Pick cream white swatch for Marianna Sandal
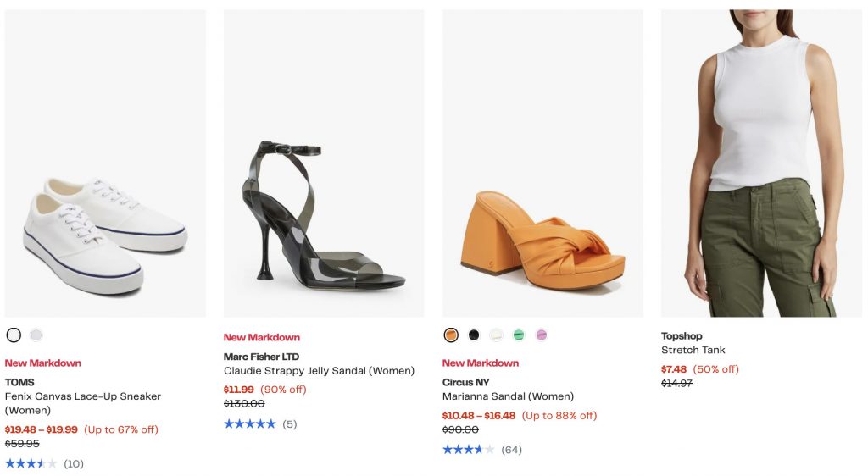The width and height of the screenshot is (868, 476). [497, 335]
